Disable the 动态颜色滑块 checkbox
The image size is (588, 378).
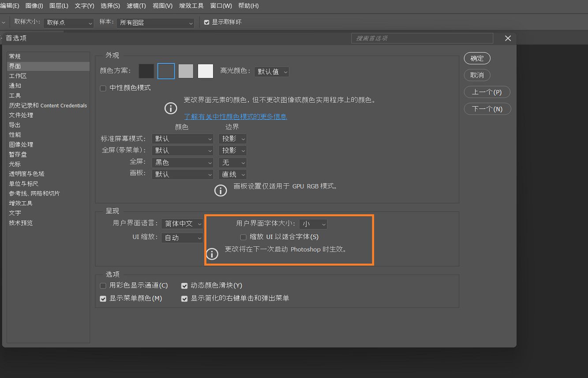(x=184, y=285)
